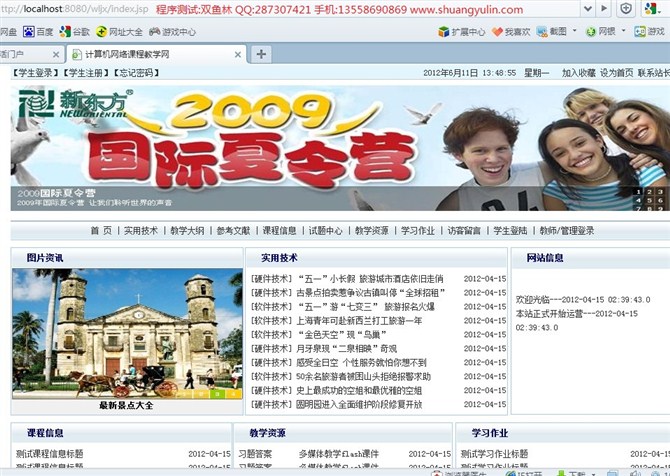Click 欢迎光临 notice in 网站信息
This screenshot has height=476, width=670.
[583, 300]
